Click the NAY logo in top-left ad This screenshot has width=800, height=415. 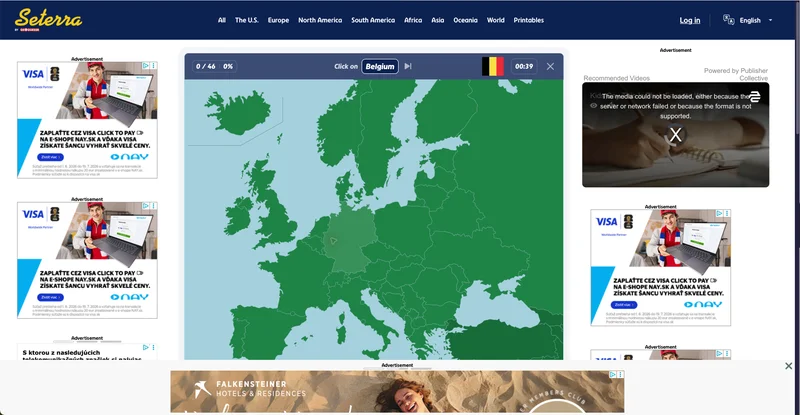[x=130, y=157]
